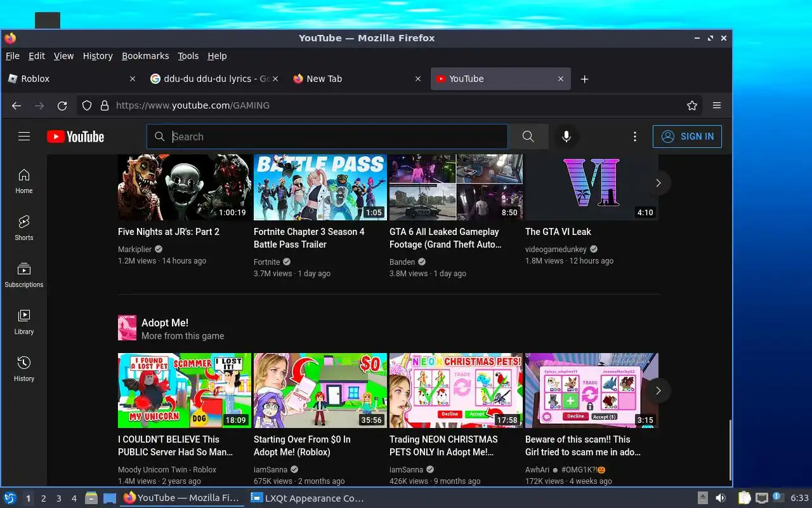Open Banden channel link
The width and height of the screenshot is (812, 508).
[402, 262]
